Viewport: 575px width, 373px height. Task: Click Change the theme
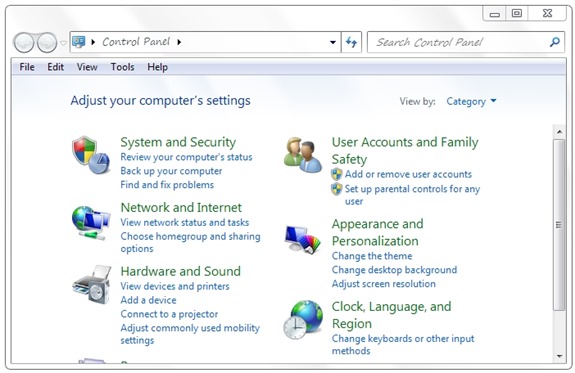(372, 256)
